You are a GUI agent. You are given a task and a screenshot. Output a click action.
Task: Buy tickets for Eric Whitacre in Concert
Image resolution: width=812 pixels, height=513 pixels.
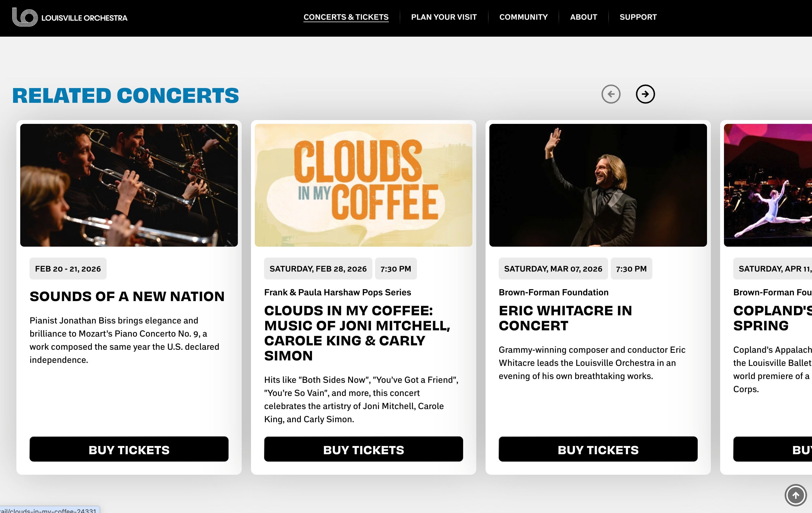(598, 449)
